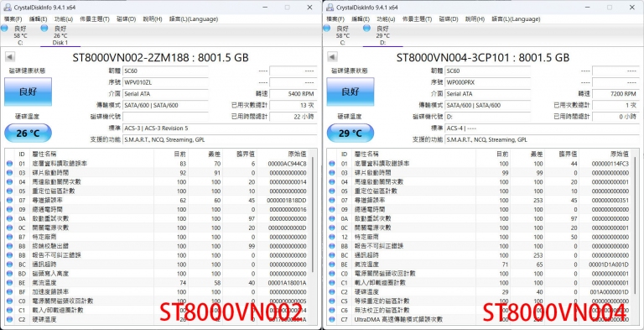Select the 07 尋道錯誤率 row in left list

pyautogui.click(x=158, y=200)
